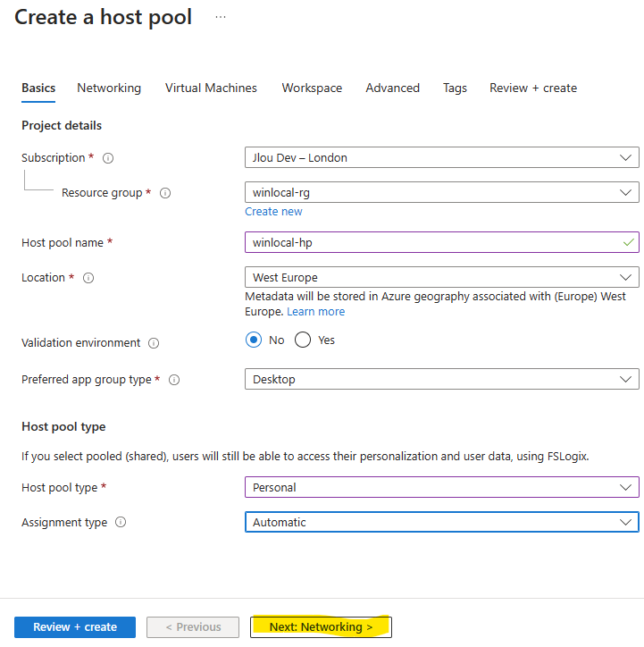Expand the Subscription dropdown
The height and width of the screenshot is (647, 644).
pos(442,157)
